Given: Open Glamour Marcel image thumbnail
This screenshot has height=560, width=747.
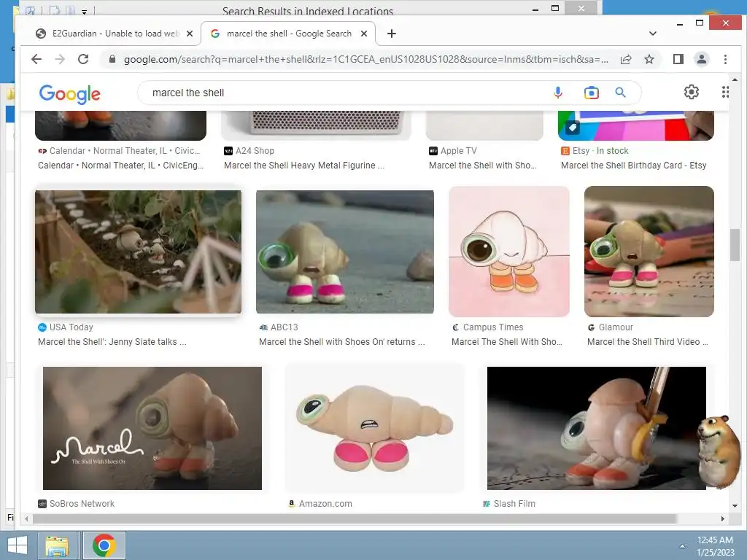Looking at the screenshot, I should click(x=649, y=252).
